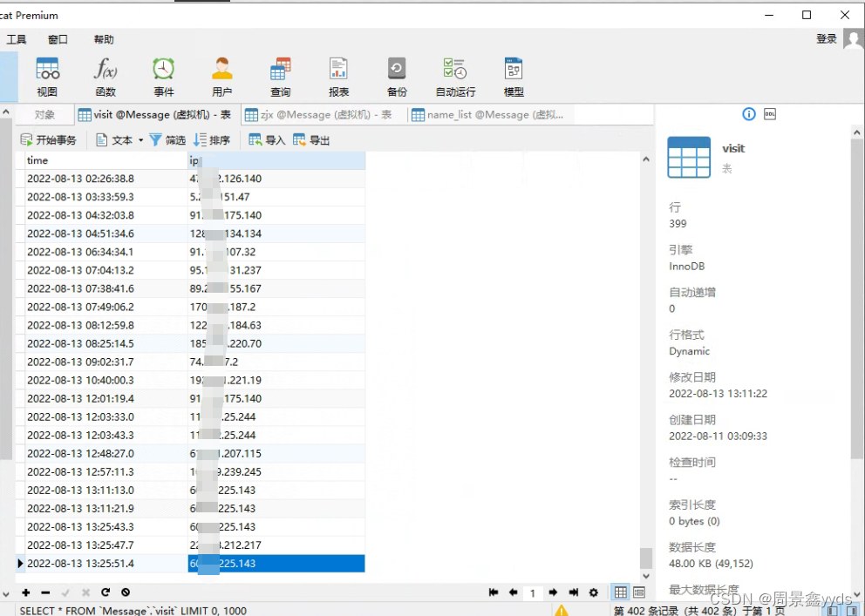Click the time column header
Screen dimensions: 865x616
[x=106, y=160]
